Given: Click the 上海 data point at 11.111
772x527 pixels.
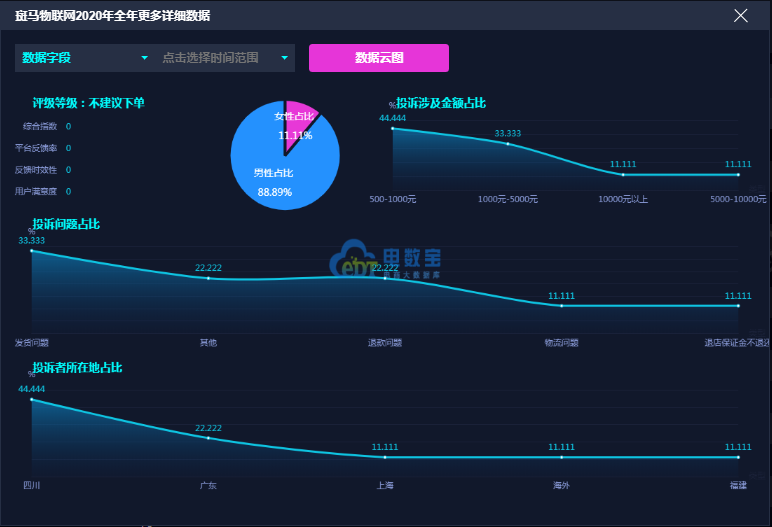Looking at the screenshot, I should [x=385, y=457].
